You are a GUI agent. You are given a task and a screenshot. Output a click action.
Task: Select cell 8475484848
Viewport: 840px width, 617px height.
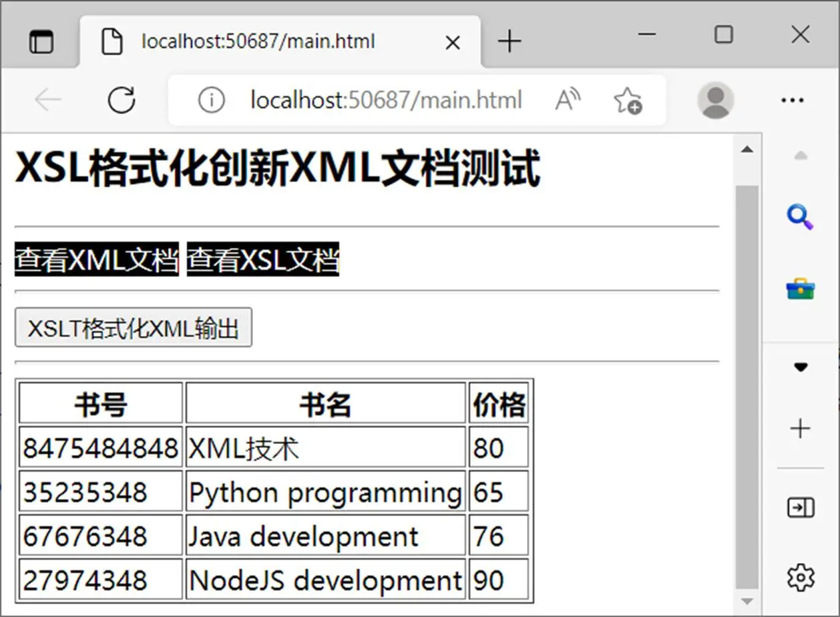101,447
